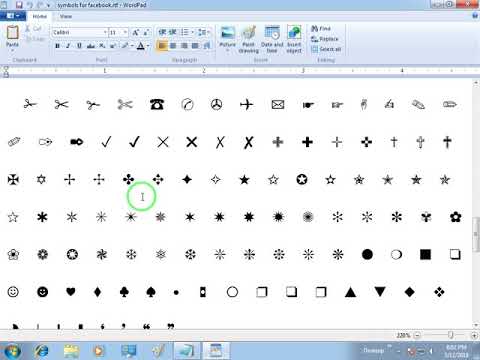Open Customize Quick Access Toolbar dropdown

(x=49, y=5)
